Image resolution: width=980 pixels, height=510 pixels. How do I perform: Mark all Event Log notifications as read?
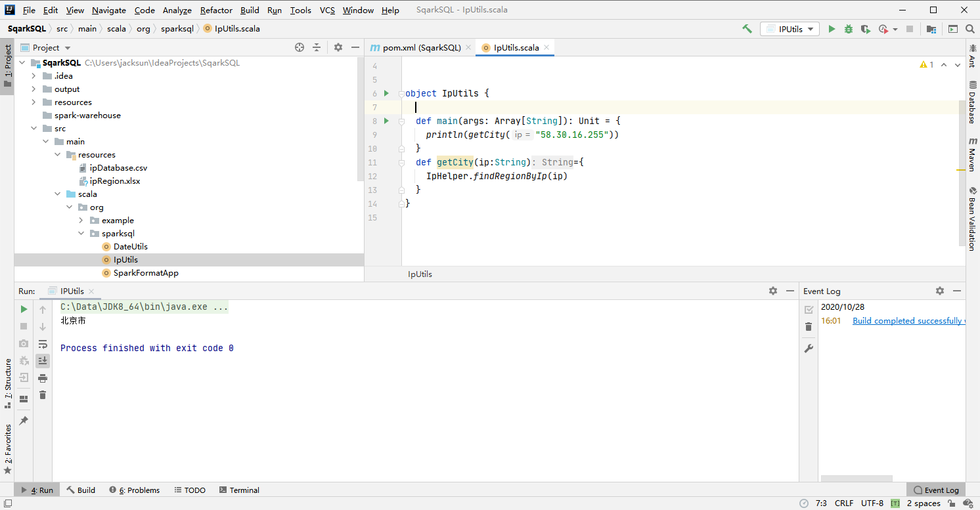coord(809,309)
